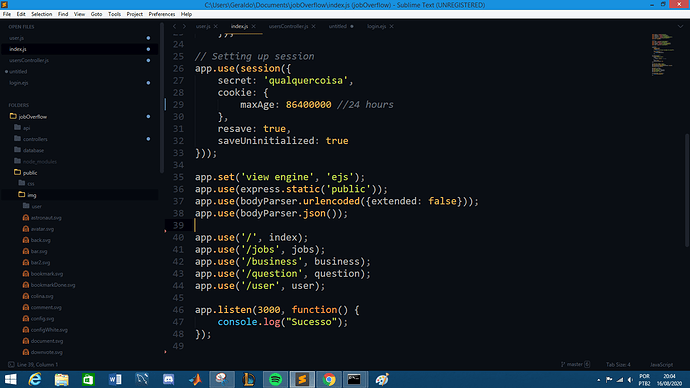Open config.svg file icon
Viewport: 690px width, 388px height.
coord(26,318)
